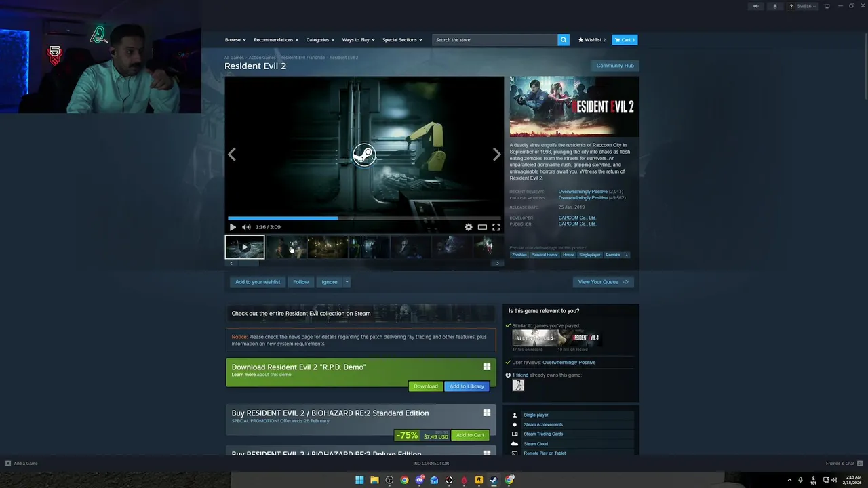Open the dropdown arrow beside Ignore

347,282
